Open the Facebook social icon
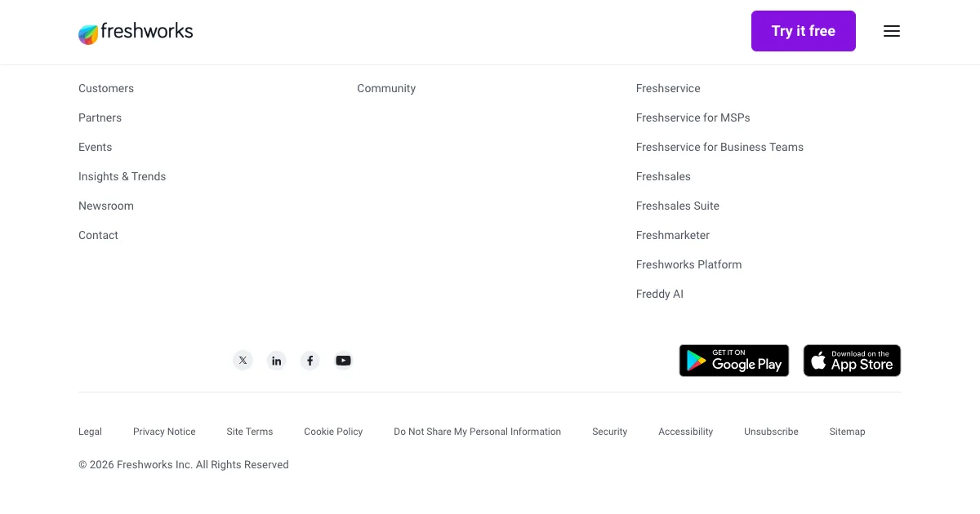Screen dimensions: 980x514 pyautogui.click(x=310, y=361)
